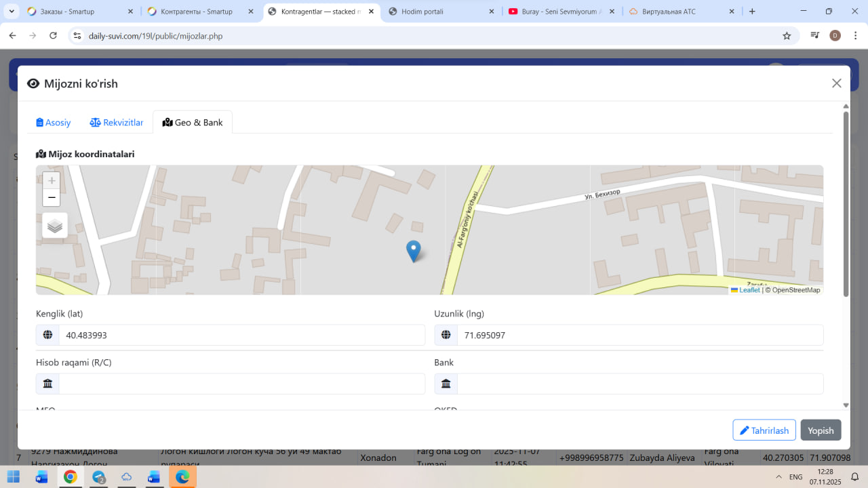Bookmark this page with star icon
The image size is (868, 488).
tap(787, 36)
